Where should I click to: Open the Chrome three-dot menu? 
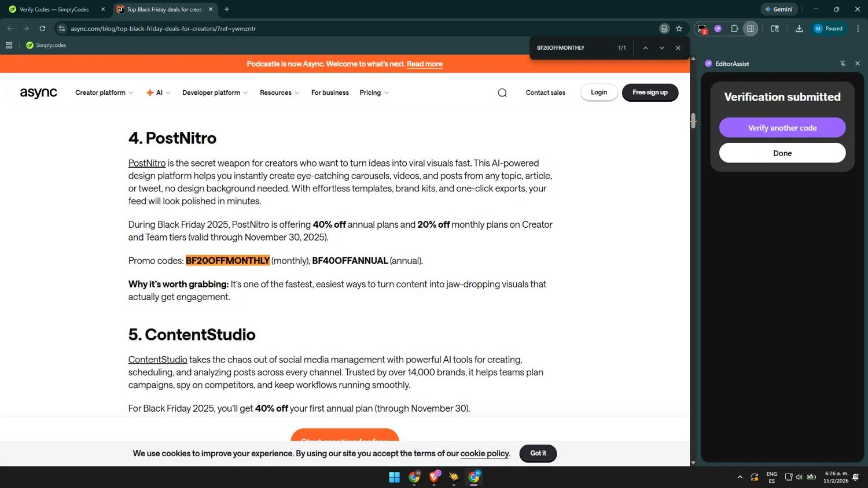click(x=858, y=28)
